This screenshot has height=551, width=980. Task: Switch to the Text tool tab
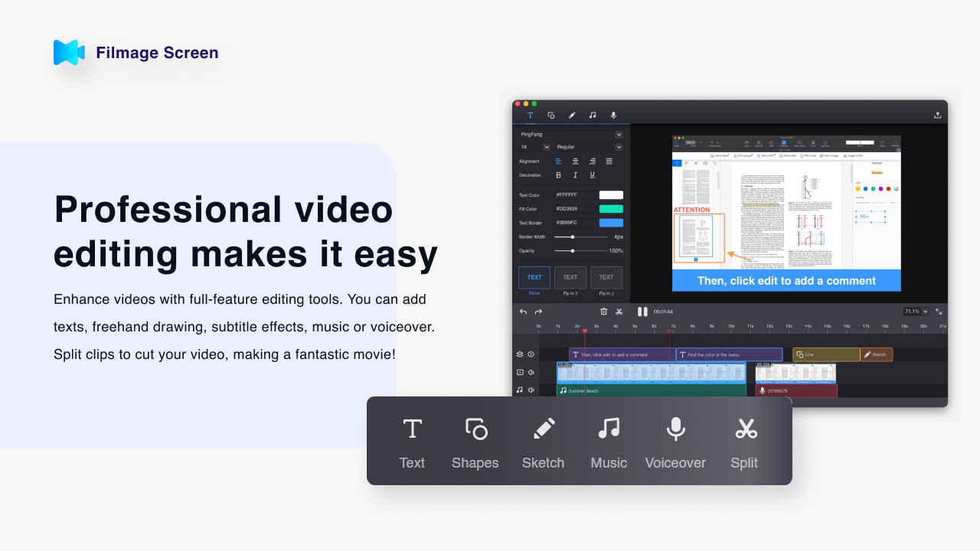point(530,116)
